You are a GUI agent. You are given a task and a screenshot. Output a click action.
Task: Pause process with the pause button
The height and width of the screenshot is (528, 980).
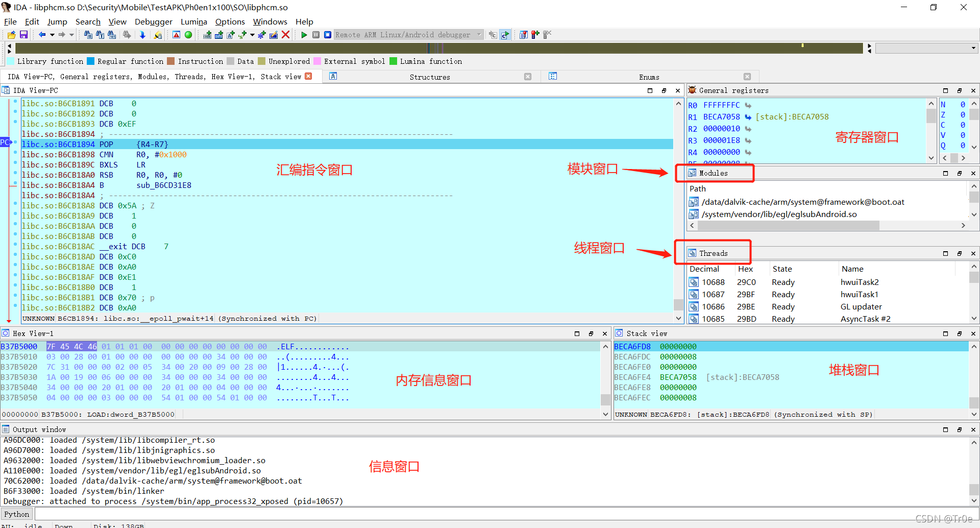[316, 35]
